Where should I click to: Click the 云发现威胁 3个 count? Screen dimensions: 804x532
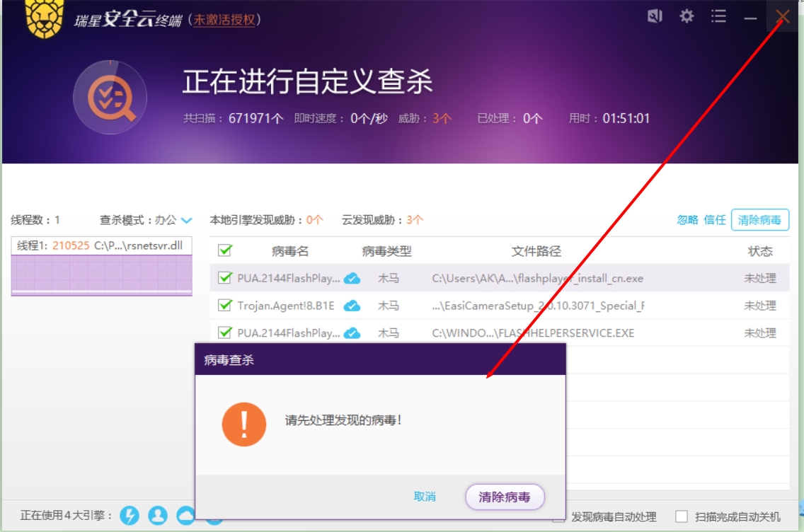(382, 220)
